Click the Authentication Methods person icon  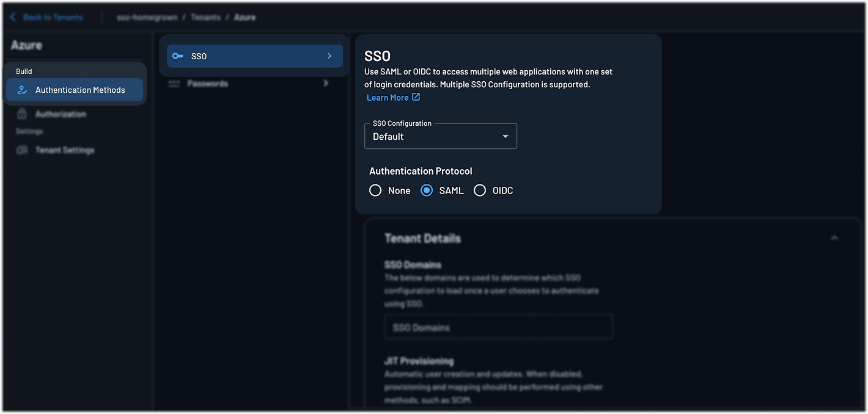pyautogui.click(x=22, y=90)
